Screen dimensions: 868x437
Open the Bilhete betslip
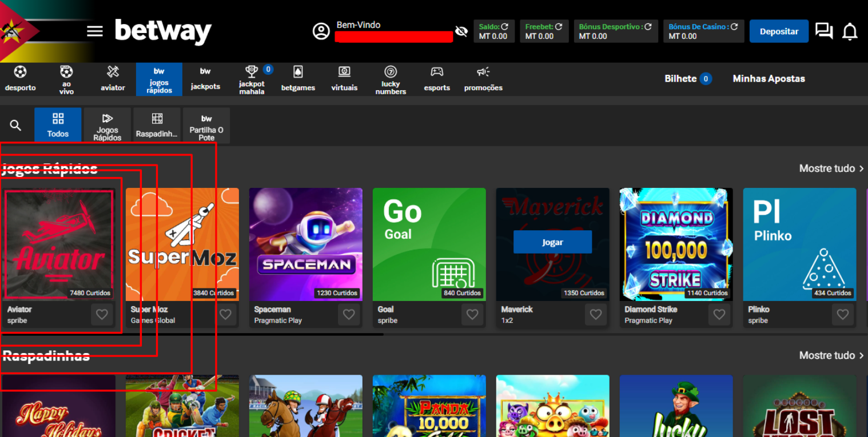point(688,79)
